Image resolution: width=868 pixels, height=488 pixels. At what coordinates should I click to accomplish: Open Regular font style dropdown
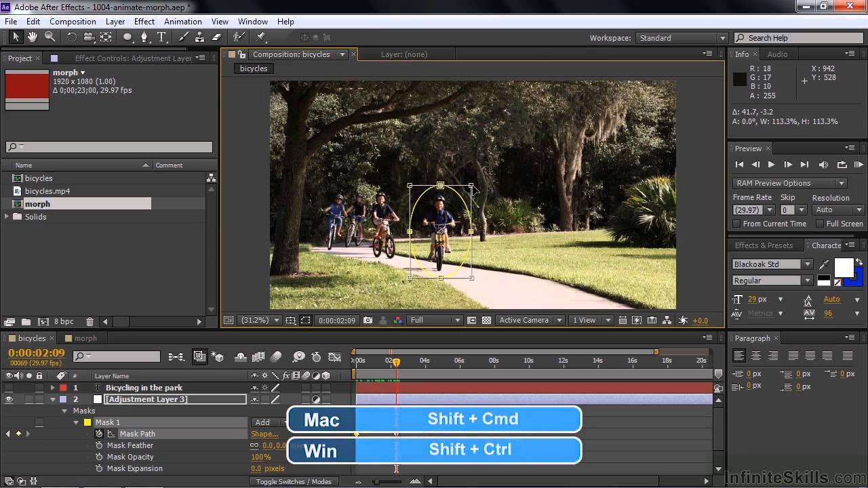point(772,281)
